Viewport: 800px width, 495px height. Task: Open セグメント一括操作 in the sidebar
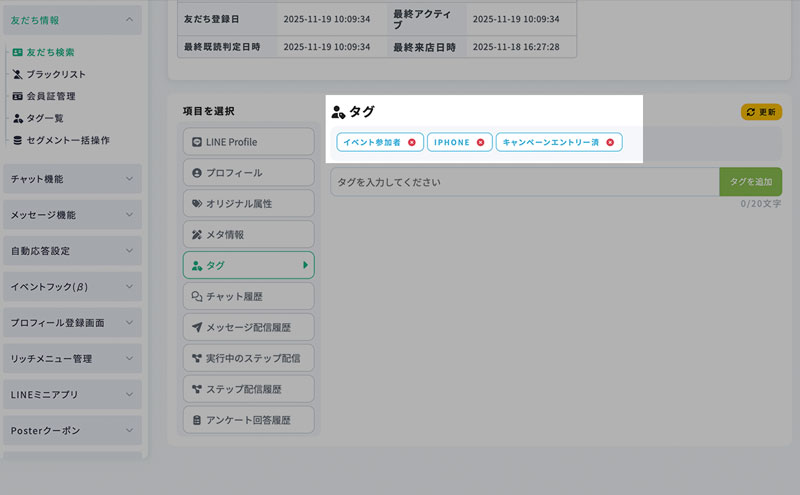[x=68, y=140]
